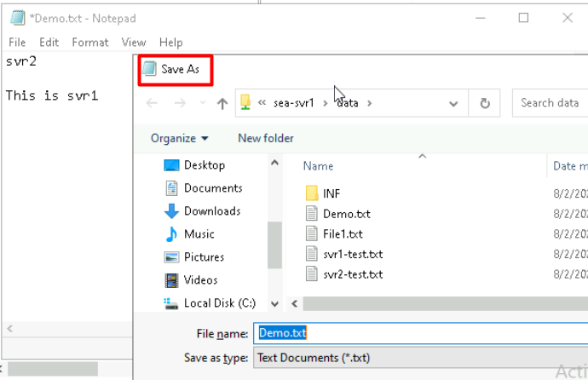Click the Save As dialog notepad icon
Image resolution: width=588 pixels, height=380 pixels.
tap(149, 69)
